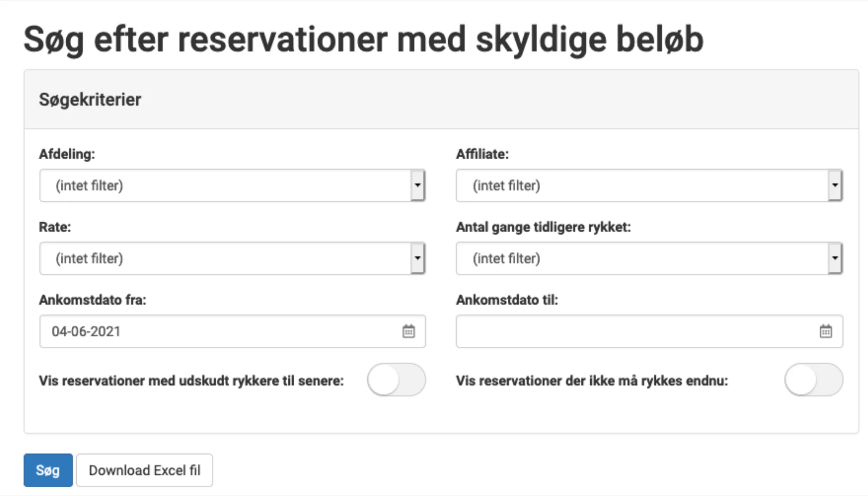Click the Download Excel fil button
Screen dimensions: 868x496
[144, 470]
